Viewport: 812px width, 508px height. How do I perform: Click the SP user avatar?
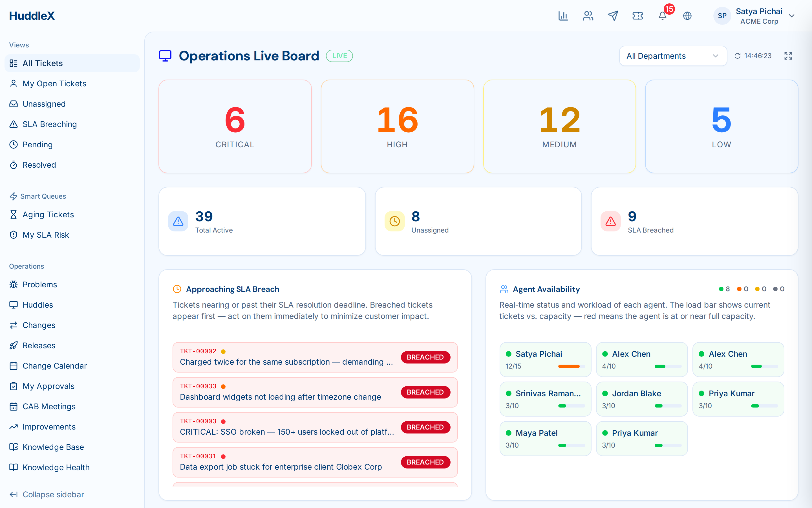722,16
